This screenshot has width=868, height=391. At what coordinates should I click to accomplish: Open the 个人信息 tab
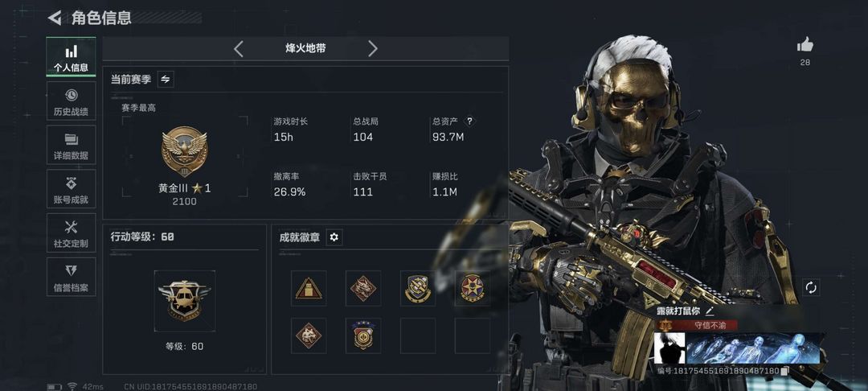[x=71, y=57]
